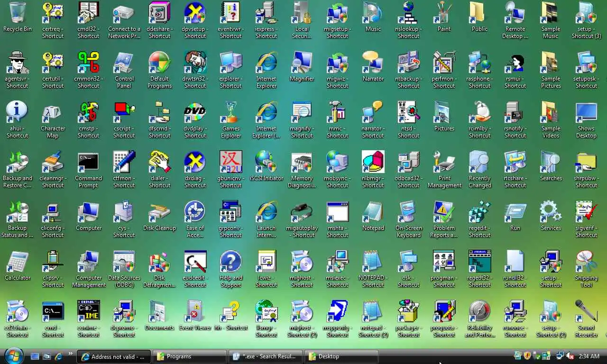This screenshot has height=364, width=607.
Task: Open the Reliability and Performance icon
Action: tap(480, 311)
